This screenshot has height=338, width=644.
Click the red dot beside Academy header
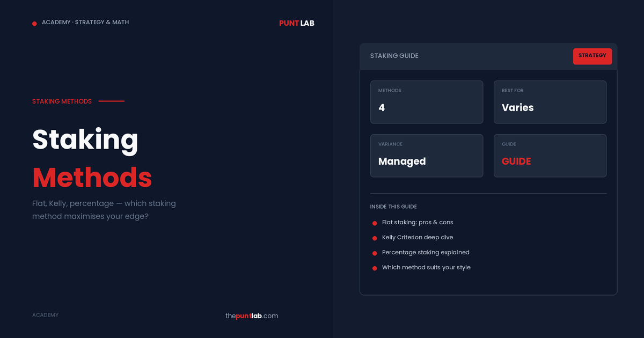click(x=34, y=24)
